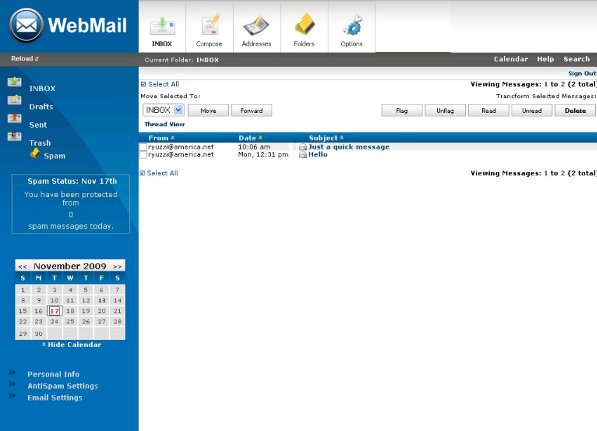Viewport: 597px width, 431px height.
Task: Click the Drafts folder icon in sidebar
Action: (x=14, y=100)
